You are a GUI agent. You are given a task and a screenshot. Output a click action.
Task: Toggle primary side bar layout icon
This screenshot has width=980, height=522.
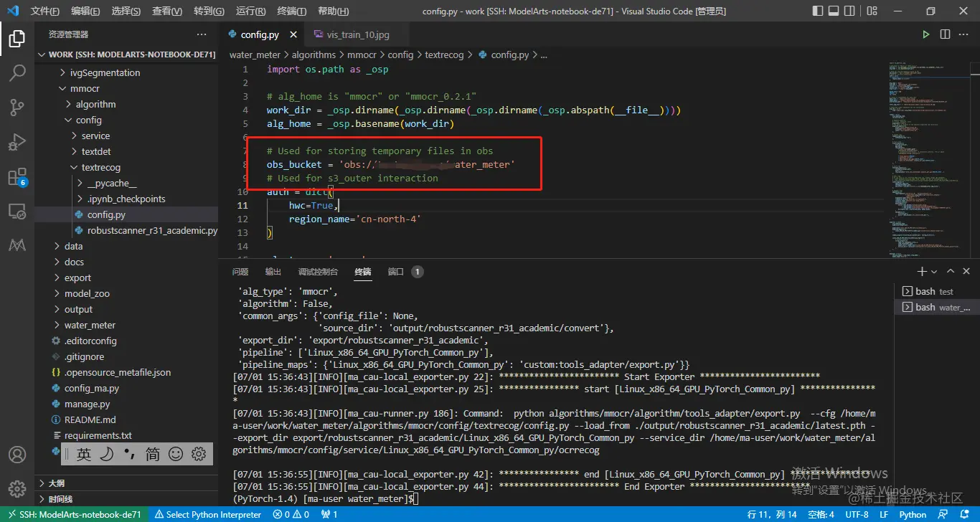(x=818, y=11)
